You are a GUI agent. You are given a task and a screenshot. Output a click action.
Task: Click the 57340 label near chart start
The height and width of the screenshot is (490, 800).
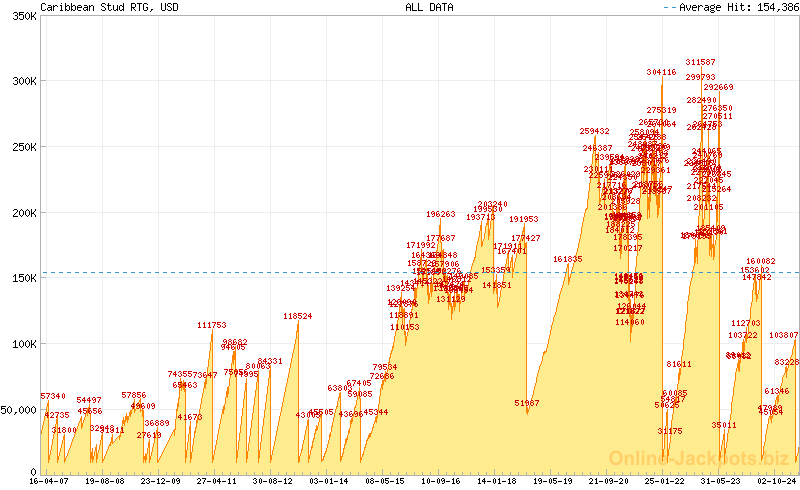tap(53, 396)
